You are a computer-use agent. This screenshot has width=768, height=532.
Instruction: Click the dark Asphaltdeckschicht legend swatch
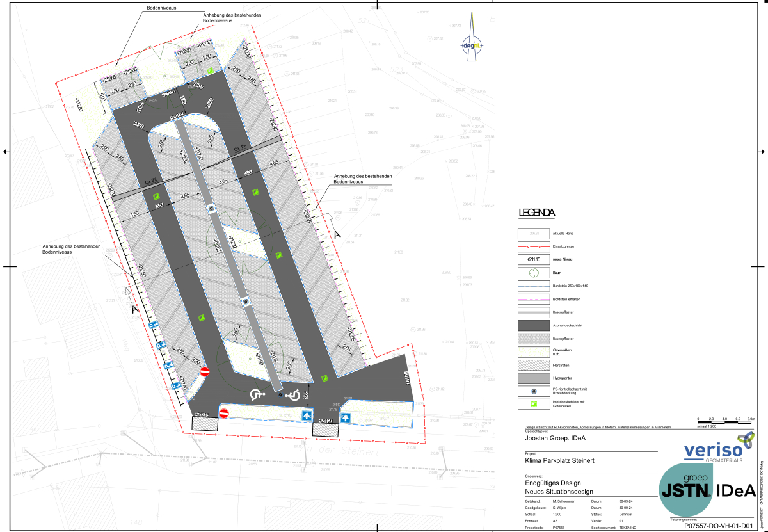[533, 325]
